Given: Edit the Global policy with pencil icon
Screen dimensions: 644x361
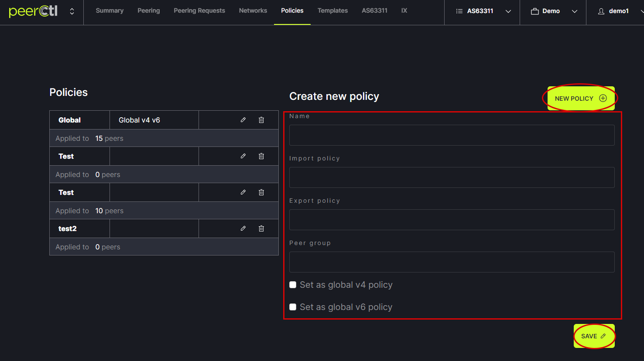Looking at the screenshot, I should pyautogui.click(x=243, y=120).
